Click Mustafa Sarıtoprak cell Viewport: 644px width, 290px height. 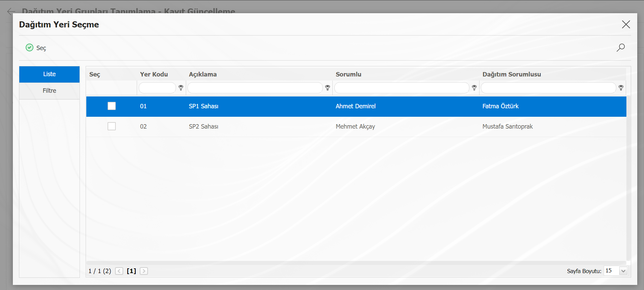[508, 127]
